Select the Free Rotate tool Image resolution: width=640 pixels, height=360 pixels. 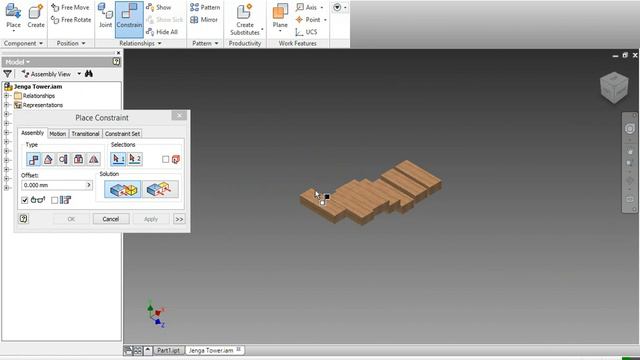point(71,20)
